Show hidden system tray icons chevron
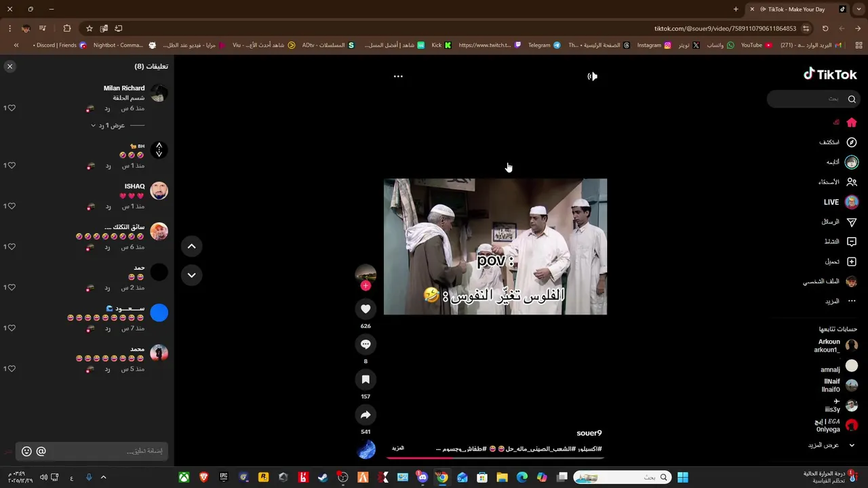The width and height of the screenshot is (868, 488). coord(103,478)
